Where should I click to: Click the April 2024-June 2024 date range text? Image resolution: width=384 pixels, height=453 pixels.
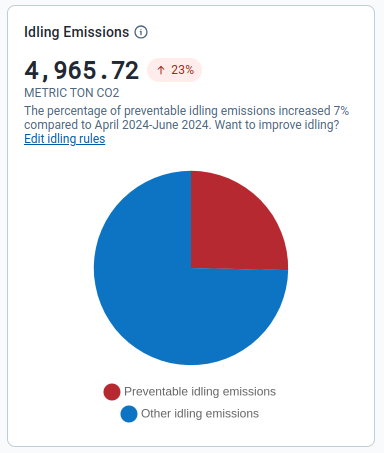coord(153,125)
